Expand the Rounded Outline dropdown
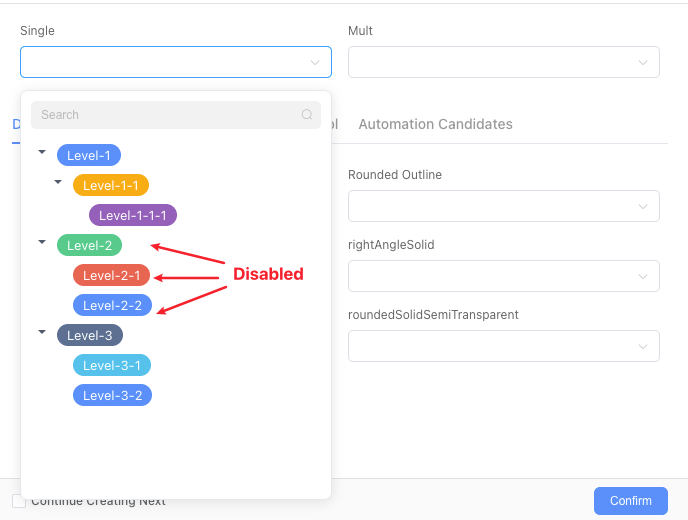The width and height of the screenshot is (688, 520). (x=503, y=206)
